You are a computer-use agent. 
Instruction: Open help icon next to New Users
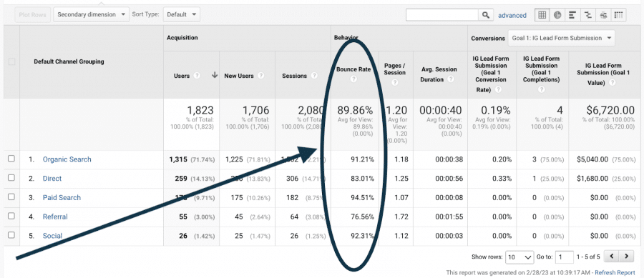[x=260, y=76]
